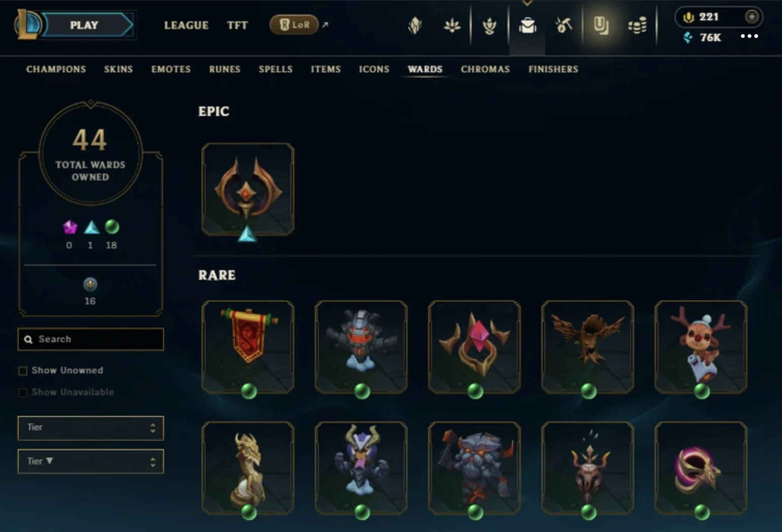
Task: Open the Store coins icon
Action: 637,25
